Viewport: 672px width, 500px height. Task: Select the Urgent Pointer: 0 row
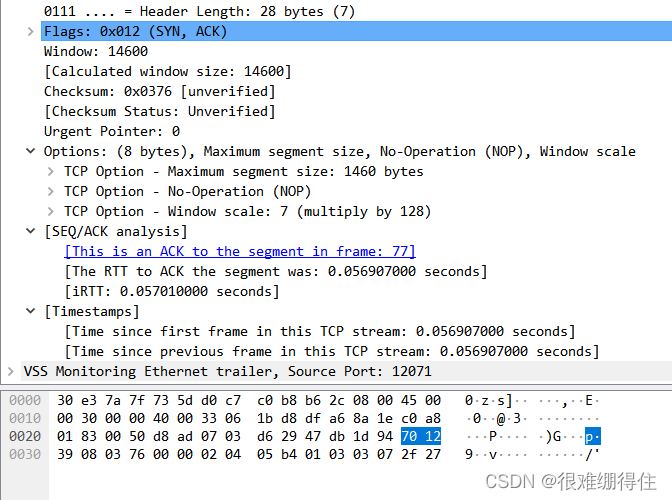tap(112, 131)
